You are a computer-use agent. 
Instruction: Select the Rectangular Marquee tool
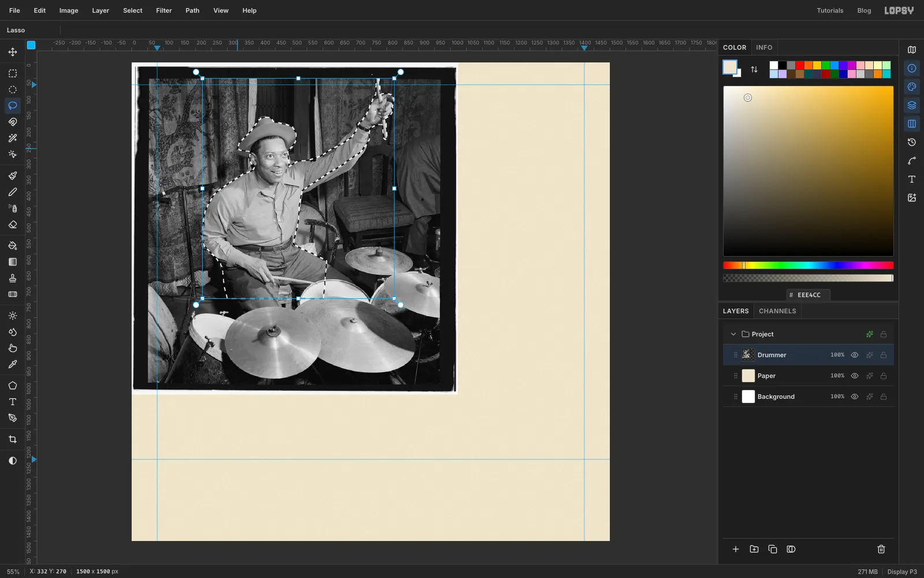[x=13, y=73]
